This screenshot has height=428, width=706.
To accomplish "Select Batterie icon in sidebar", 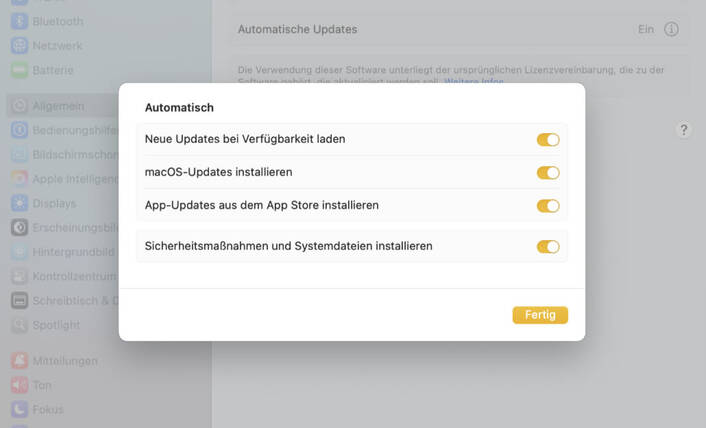I will coord(19,70).
